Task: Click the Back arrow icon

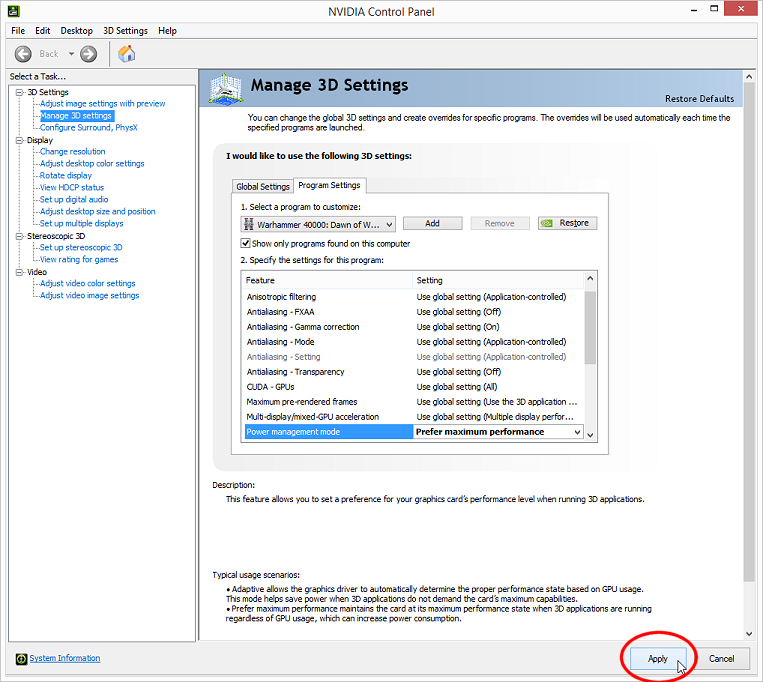Action: (x=23, y=54)
